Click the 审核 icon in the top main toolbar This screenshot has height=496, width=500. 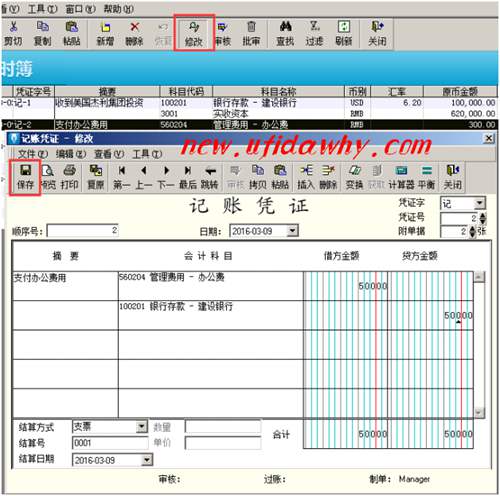click(222, 33)
